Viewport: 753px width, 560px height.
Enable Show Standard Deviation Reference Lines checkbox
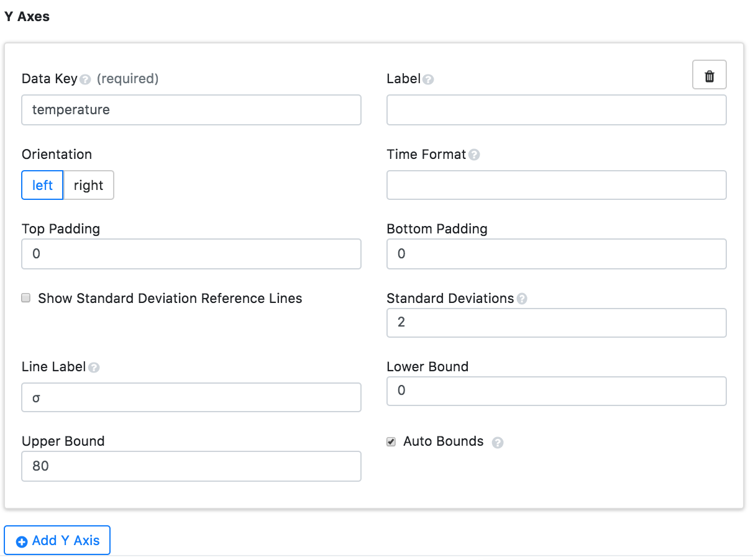tap(26, 298)
